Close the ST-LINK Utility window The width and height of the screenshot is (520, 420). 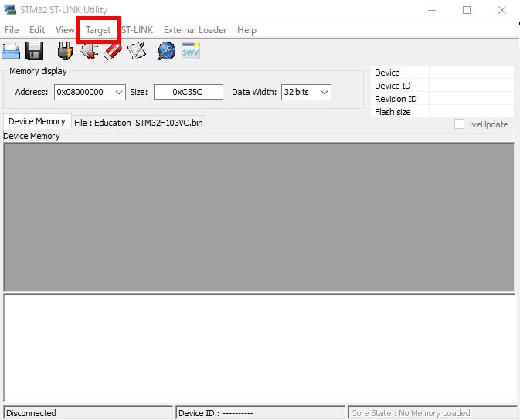pos(502,10)
